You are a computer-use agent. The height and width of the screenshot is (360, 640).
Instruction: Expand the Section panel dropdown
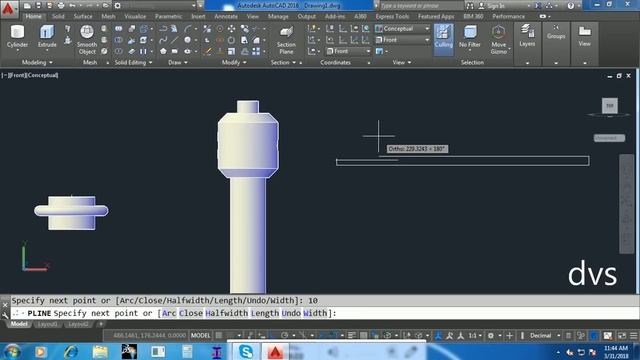pos(283,62)
